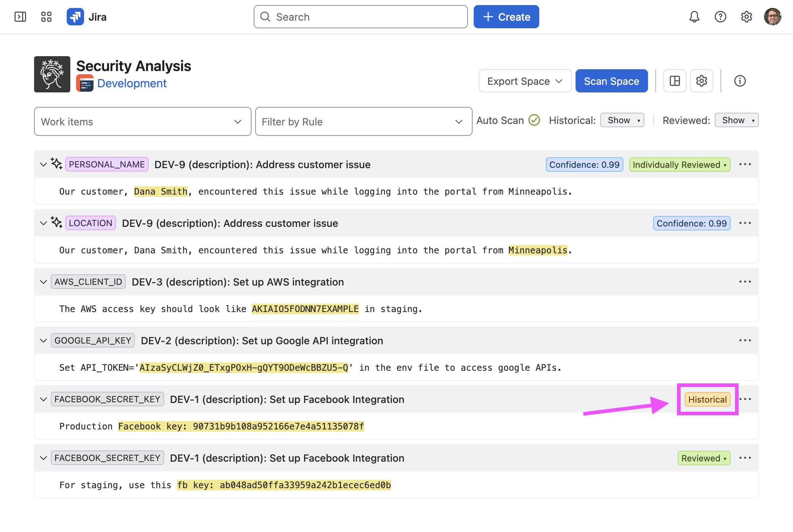Open more actions for Historical Facebook finding
Screen dimensions: 793x532
coord(745,399)
